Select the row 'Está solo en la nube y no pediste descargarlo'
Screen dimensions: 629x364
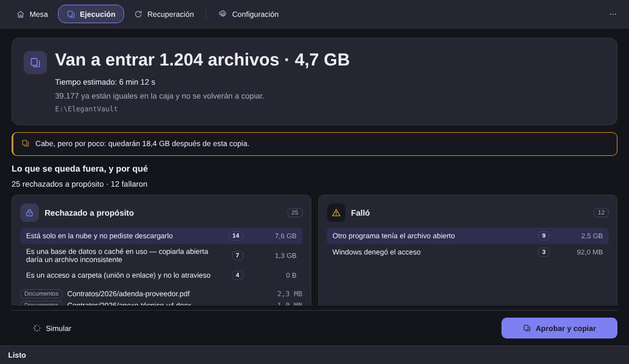click(161, 236)
